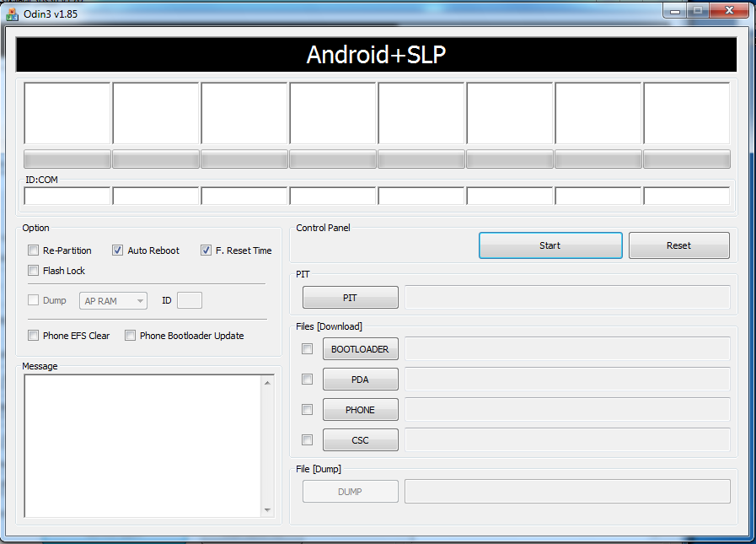
Task: Minimize the Odin3 window
Action: click(675, 11)
